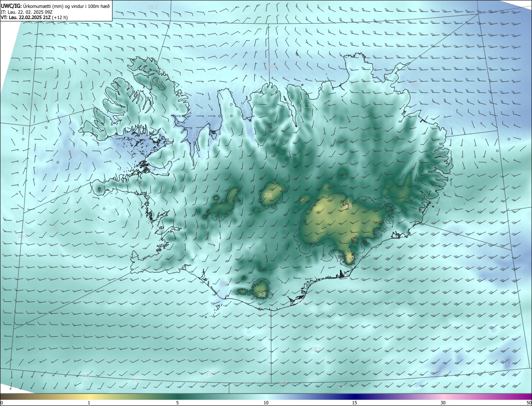532x406 pixels.
Task: Click the "5" tick label on the color scale
Action: 177,403
